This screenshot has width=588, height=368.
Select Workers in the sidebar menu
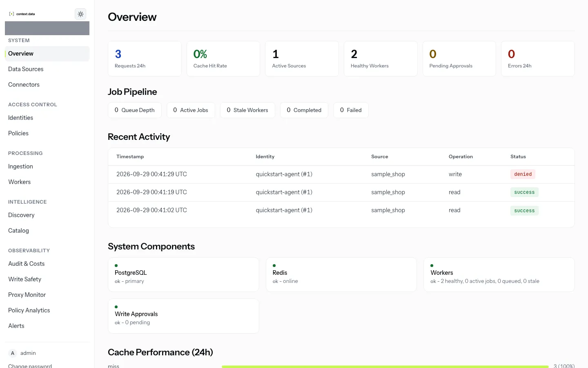click(47, 182)
